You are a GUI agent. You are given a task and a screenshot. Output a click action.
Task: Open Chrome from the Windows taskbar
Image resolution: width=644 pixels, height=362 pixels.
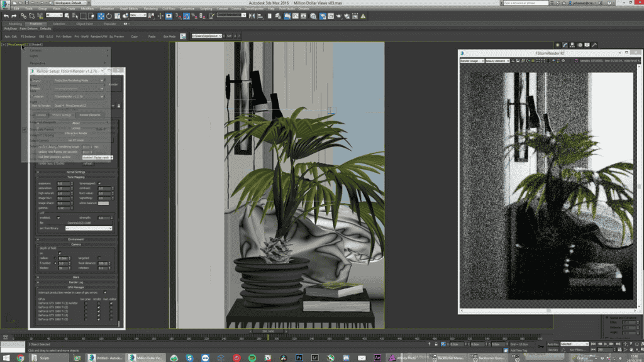click(x=21, y=358)
